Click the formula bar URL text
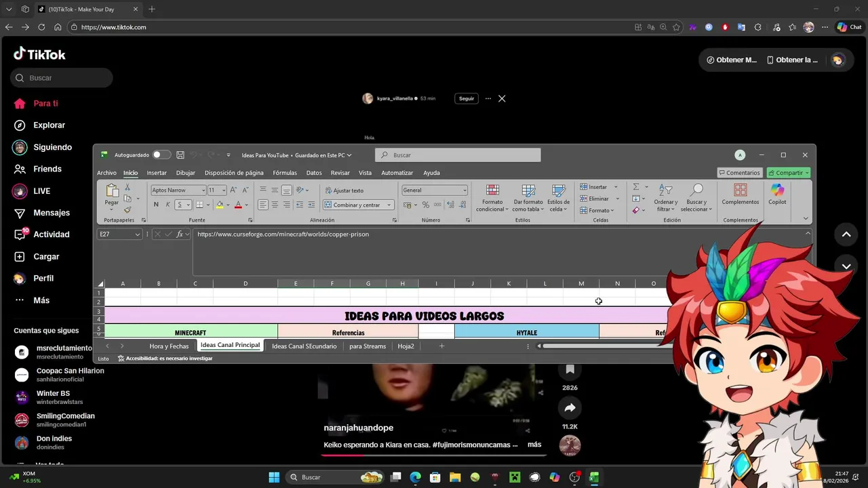 coord(283,235)
